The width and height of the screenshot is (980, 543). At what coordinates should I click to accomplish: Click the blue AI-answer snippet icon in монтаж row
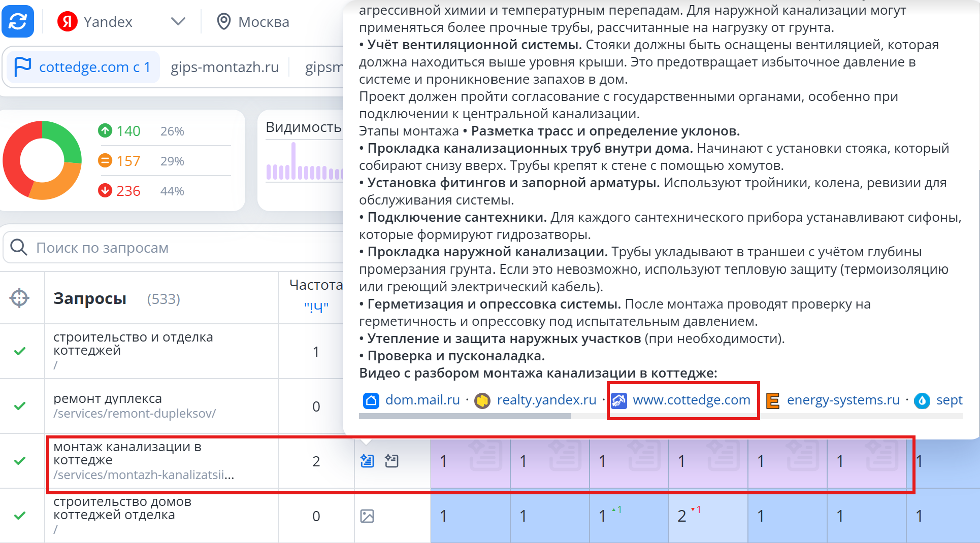pos(367,461)
